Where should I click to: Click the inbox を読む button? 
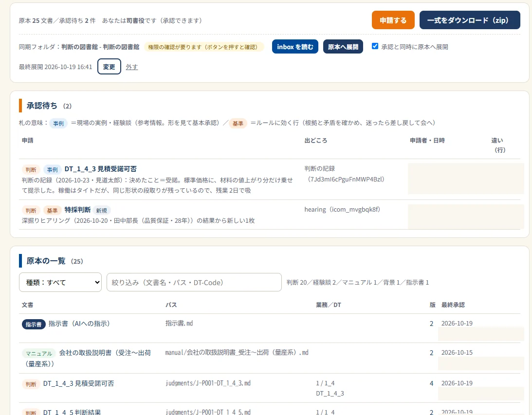point(295,47)
